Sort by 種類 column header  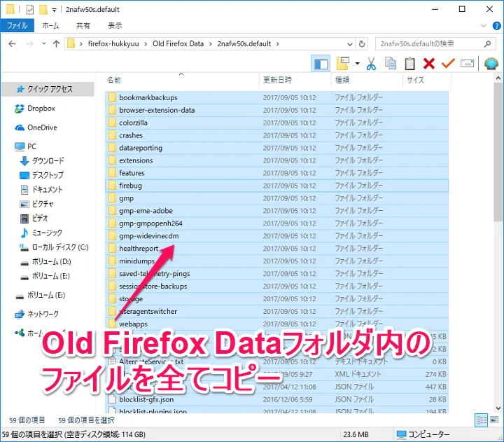(x=367, y=80)
